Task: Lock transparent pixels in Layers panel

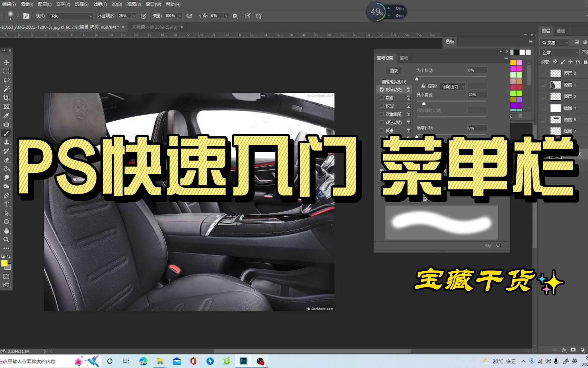Action: coord(555,62)
